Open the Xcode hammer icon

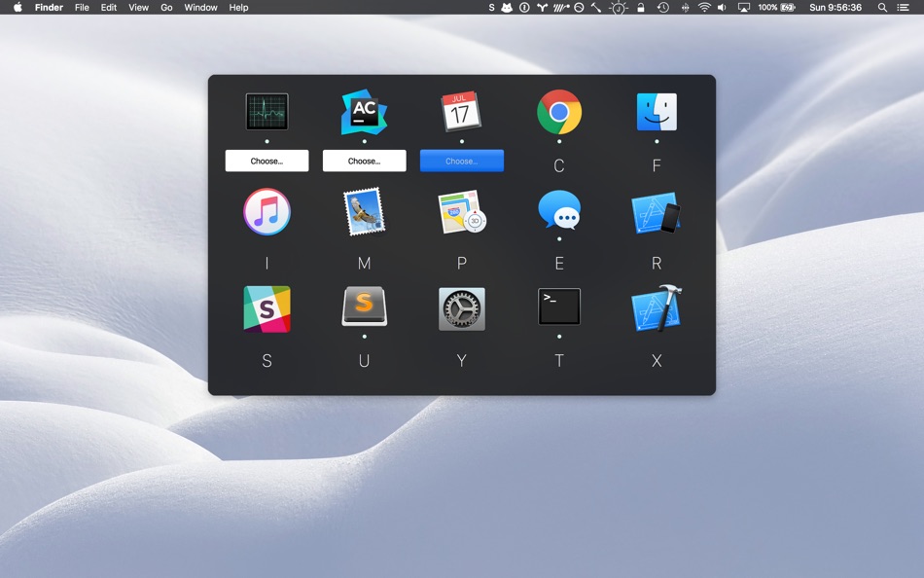pos(657,308)
